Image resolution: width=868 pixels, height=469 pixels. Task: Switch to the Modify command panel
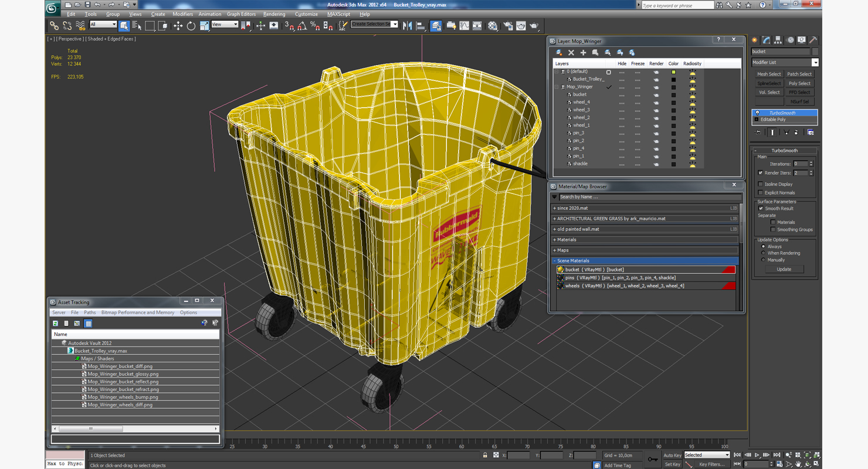tap(766, 40)
